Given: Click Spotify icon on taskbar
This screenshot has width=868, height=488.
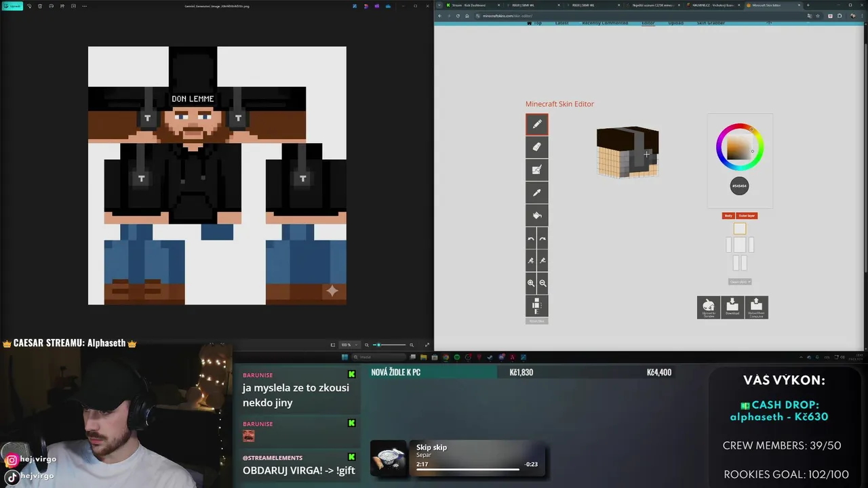Looking at the screenshot, I should point(457,357).
